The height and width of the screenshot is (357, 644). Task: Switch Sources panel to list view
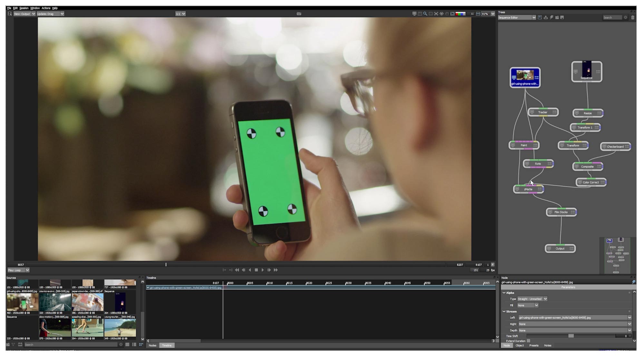pos(127,344)
